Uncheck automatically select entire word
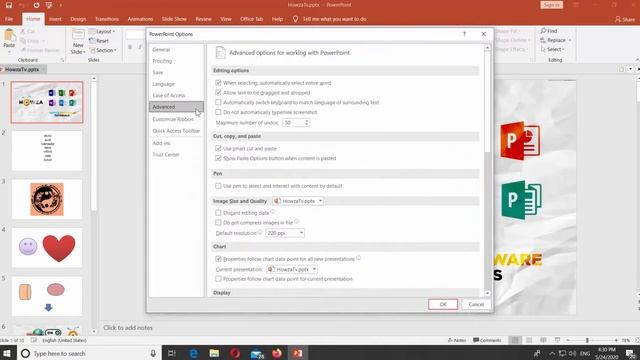Image resolution: width=640 pixels, height=360 pixels. [x=218, y=83]
